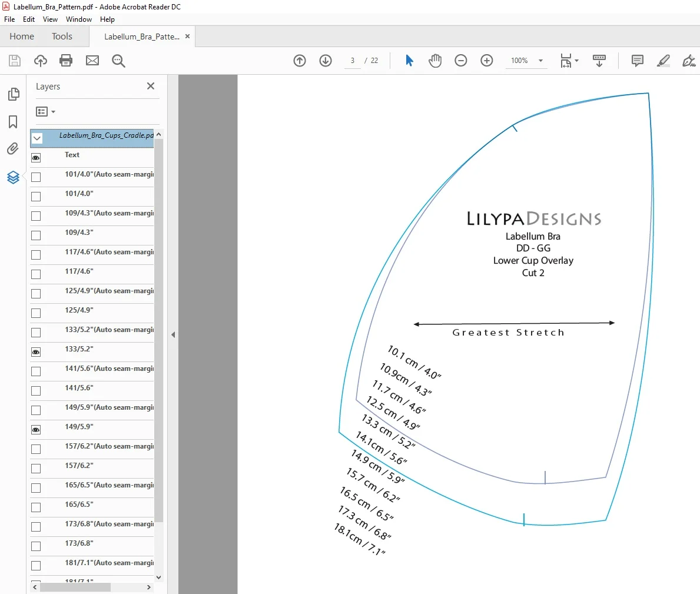This screenshot has height=594, width=700.
Task: Collapse the Labellum_Bra_Cups_Cradle layer group
Action: click(37, 138)
